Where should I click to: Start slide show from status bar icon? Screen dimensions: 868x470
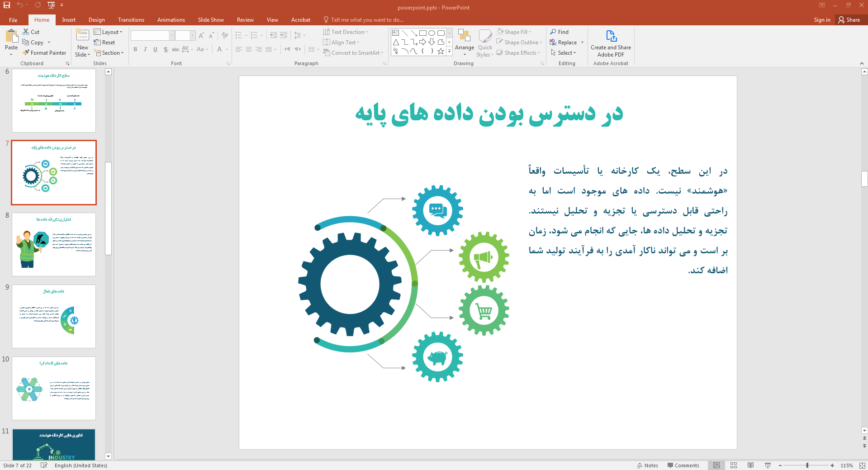(768, 465)
